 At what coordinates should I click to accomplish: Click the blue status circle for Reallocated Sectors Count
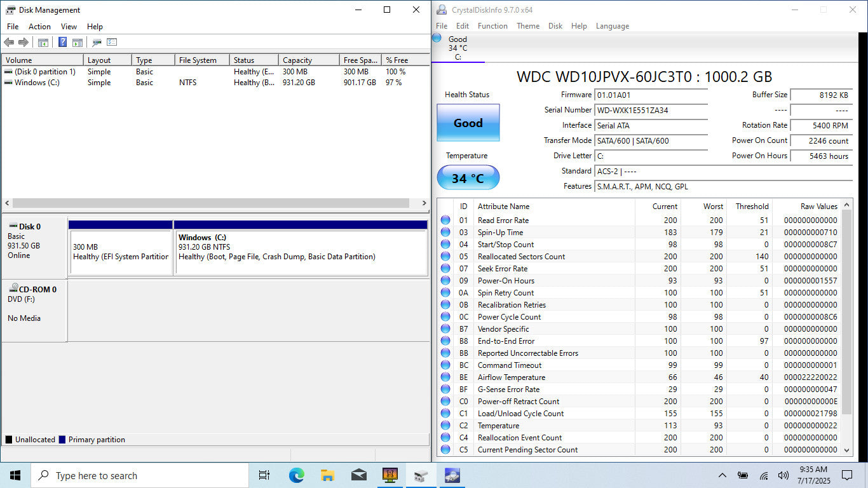[x=445, y=257]
